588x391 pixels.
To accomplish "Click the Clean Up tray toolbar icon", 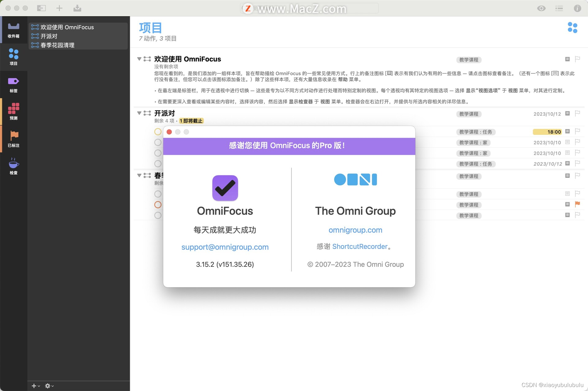I will coord(77,8).
